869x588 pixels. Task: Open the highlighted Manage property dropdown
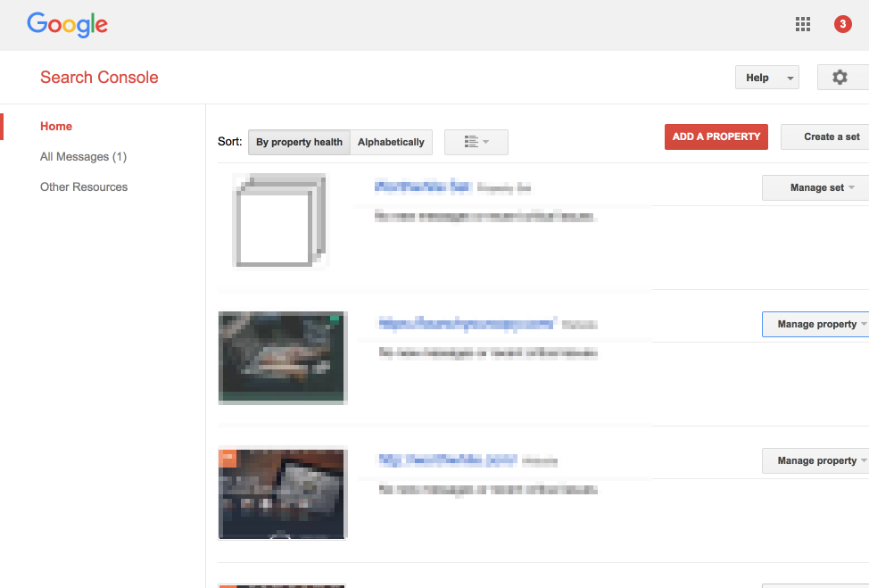[x=815, y=324]
